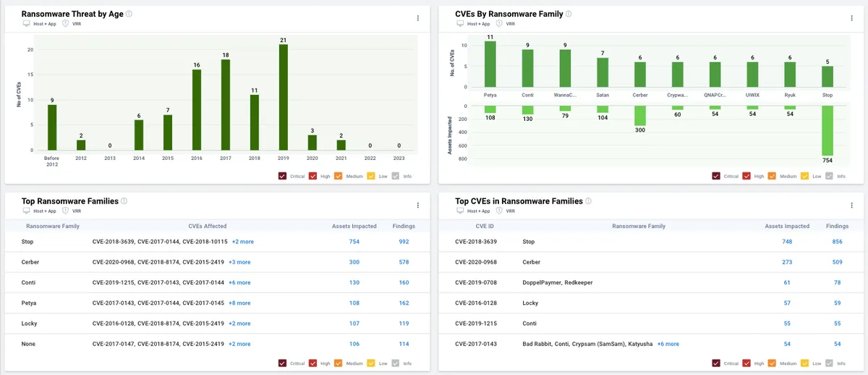Open 748 assets impacted for CVE-2018-3639

(787, 242)
